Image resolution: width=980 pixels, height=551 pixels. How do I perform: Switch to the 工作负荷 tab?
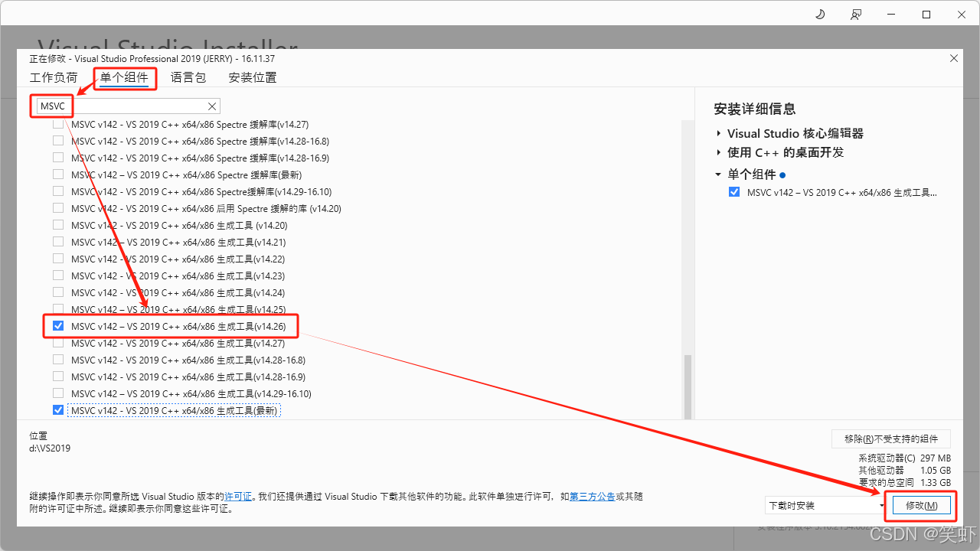(x=54, y=77)
